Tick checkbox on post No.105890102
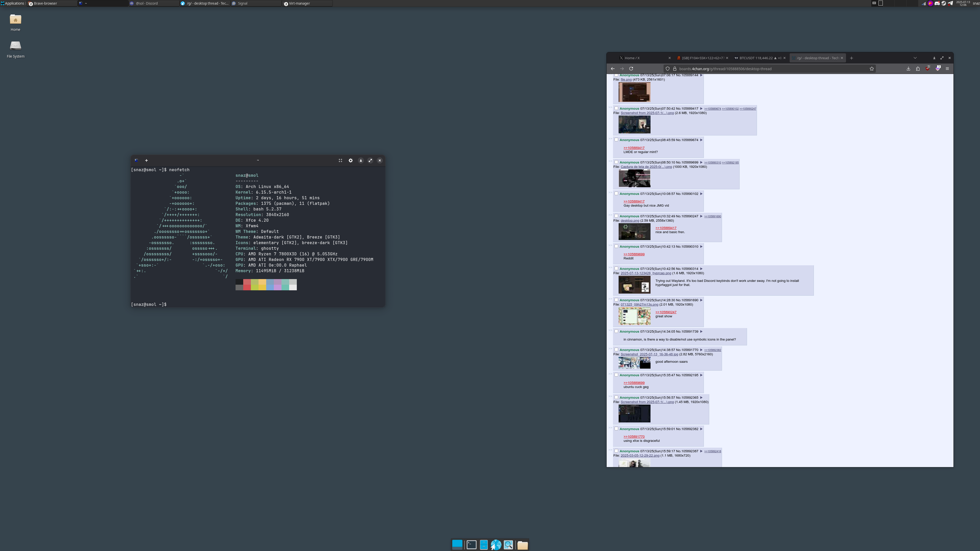This screenshot has height=551, width=980. tap(616, 194)
